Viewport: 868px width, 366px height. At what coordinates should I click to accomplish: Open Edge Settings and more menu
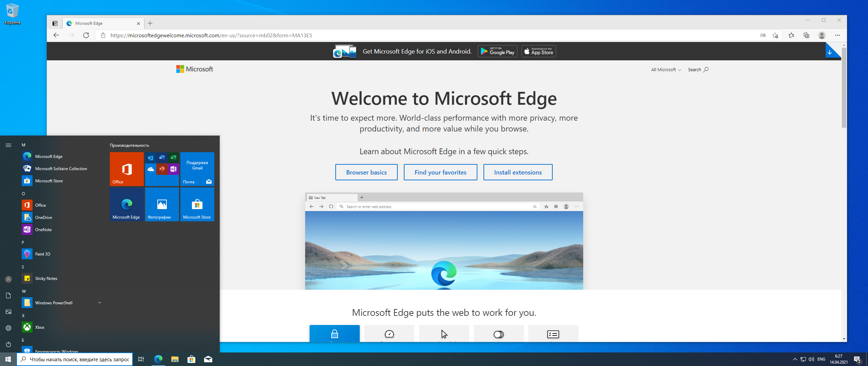click(x=837, y=35)
